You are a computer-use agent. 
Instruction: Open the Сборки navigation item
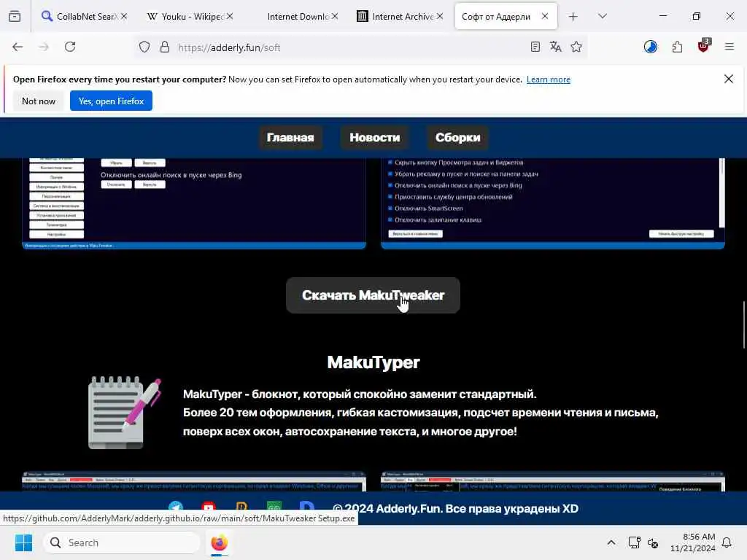(458, 138)
